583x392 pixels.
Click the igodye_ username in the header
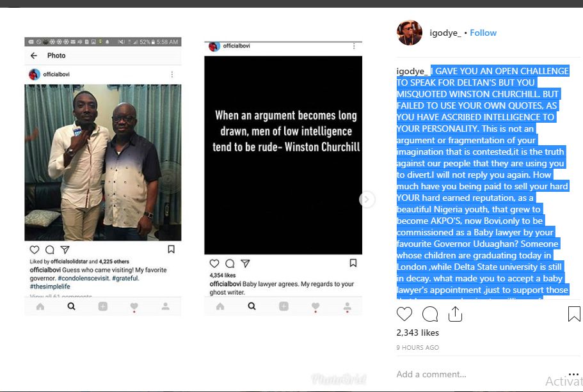tap(445, 33)
